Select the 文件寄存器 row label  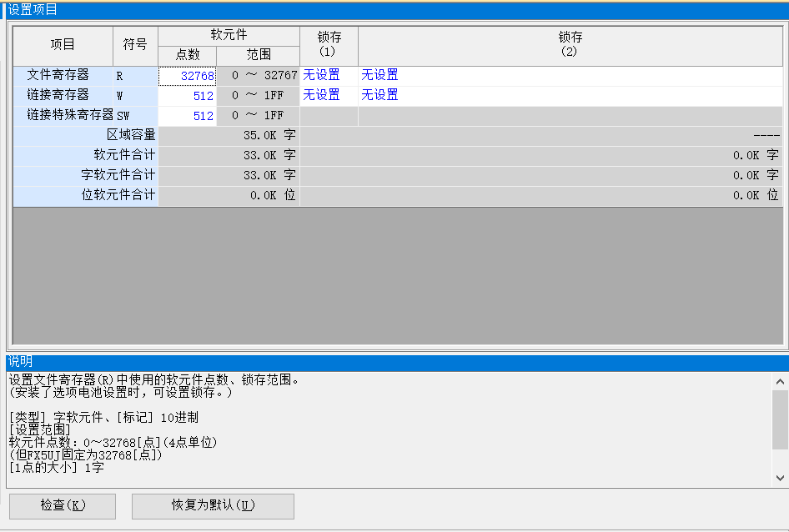pos(58,76)
